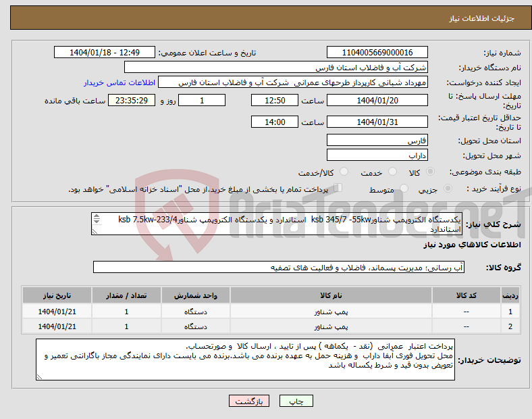Screen dimensions: 532x419
Task: Click the response deadline date 1404/01/20
Action: [x=377, y=101]
